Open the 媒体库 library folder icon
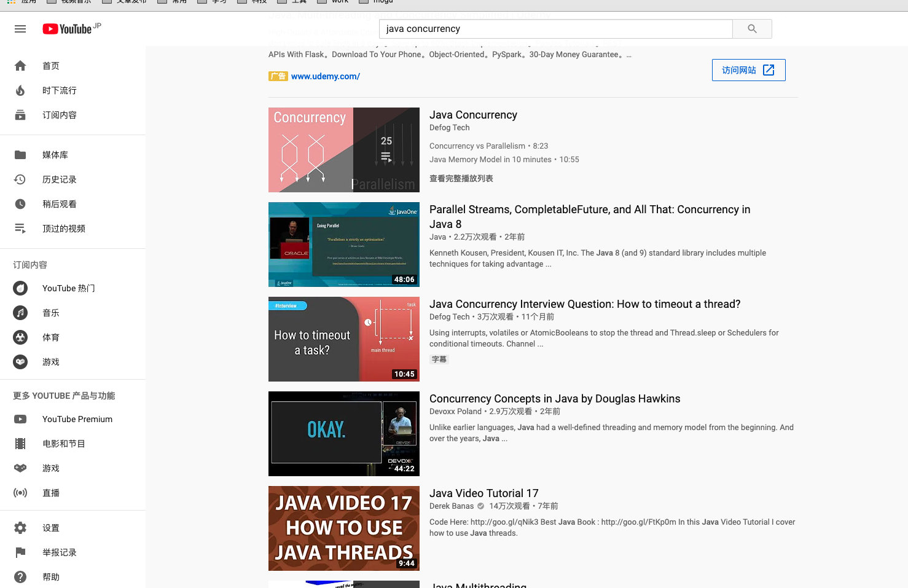 click(20, 155)
